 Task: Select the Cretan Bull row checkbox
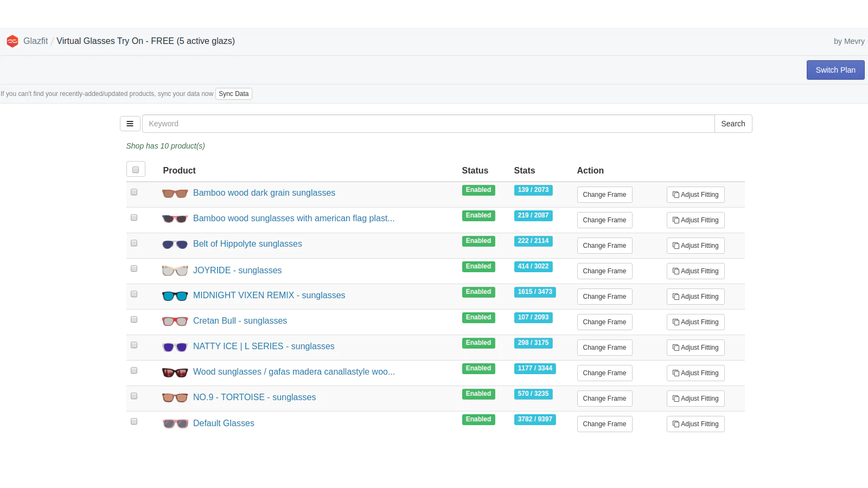pyautogui.click(x=134, y=319)
